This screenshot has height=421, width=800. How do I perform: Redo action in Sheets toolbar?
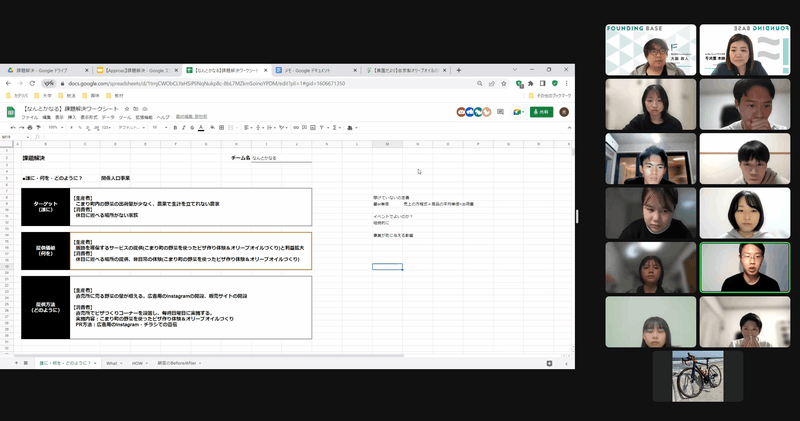[21, 128]
